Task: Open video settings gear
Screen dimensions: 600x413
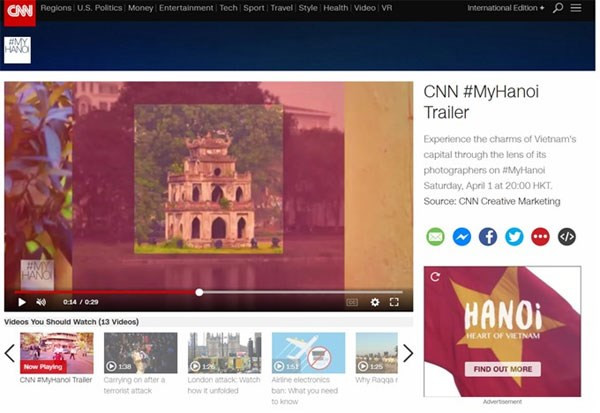Action: [375, 302]
